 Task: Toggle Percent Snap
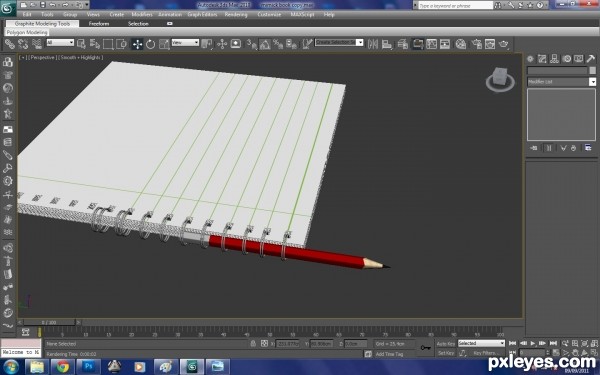coord(278,44)
